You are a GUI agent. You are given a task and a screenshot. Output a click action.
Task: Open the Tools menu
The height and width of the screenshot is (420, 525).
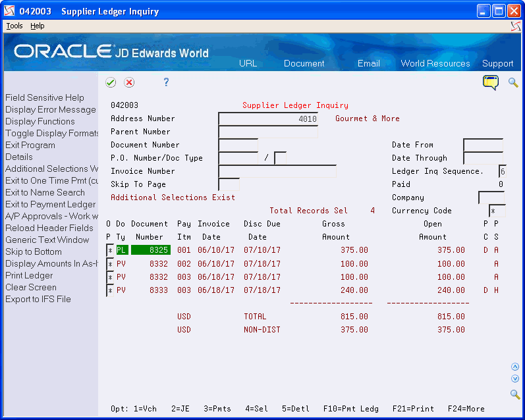(14, 26)
